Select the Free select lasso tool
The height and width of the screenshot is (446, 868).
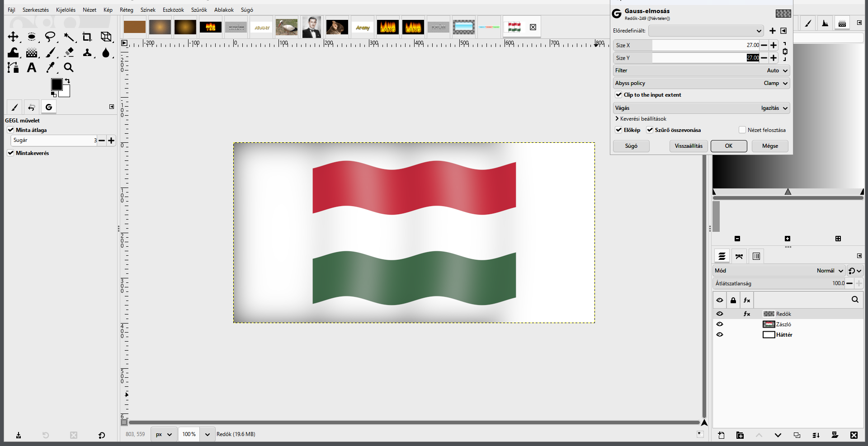pos(50,37)
